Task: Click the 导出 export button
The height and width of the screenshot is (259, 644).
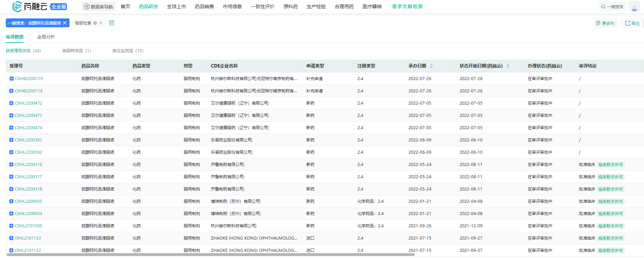Action: pos(632,23)
